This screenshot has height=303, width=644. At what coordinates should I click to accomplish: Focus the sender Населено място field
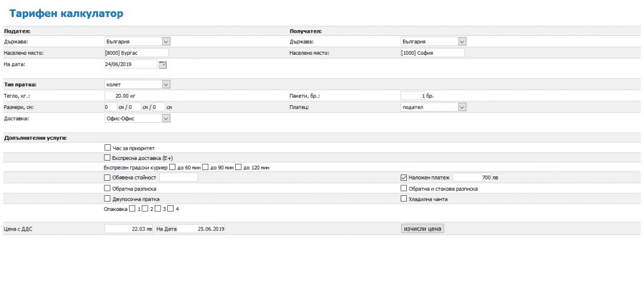coord(136,53)
